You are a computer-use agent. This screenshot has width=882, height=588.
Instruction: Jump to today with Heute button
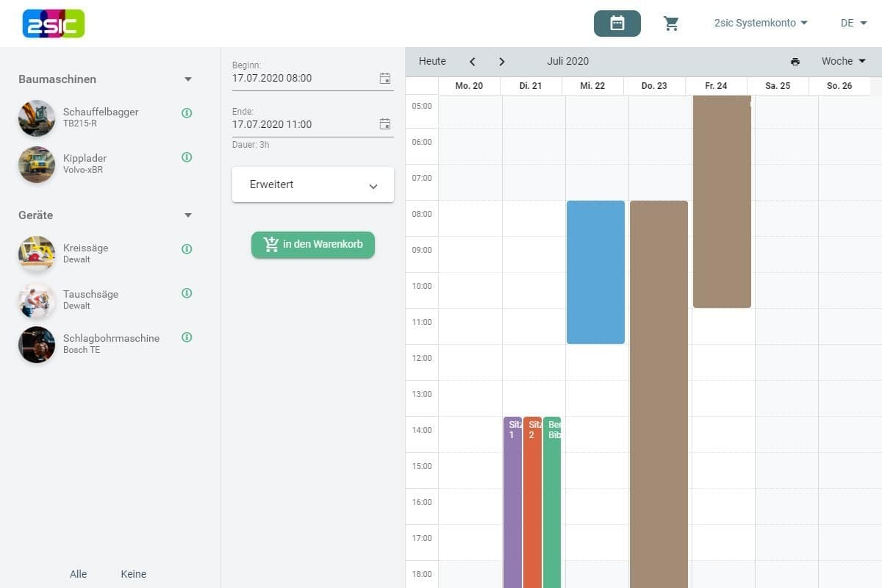(x=432, y=62)
